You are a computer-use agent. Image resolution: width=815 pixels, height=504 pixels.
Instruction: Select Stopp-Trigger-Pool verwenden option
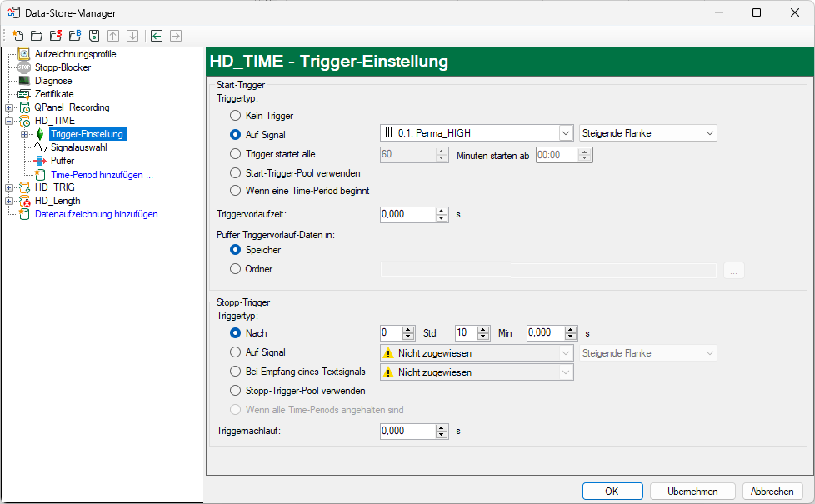coord(236,391)
